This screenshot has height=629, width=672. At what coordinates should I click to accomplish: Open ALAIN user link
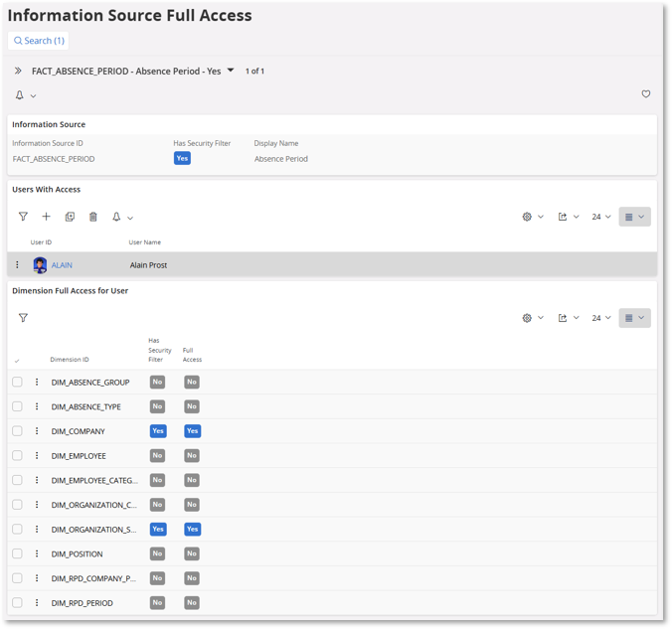pyautogui.click(x=62, y=265)
